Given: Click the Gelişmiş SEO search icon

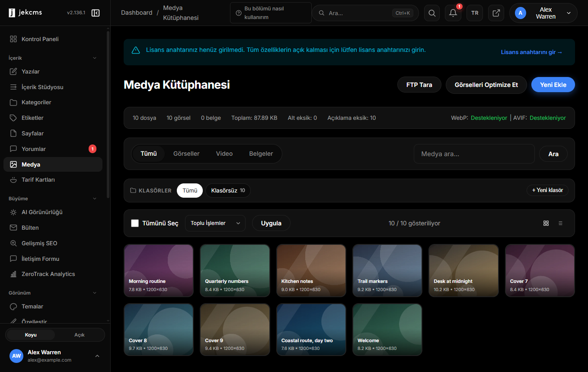Looking at the screenshot, I should pos(13,243).
